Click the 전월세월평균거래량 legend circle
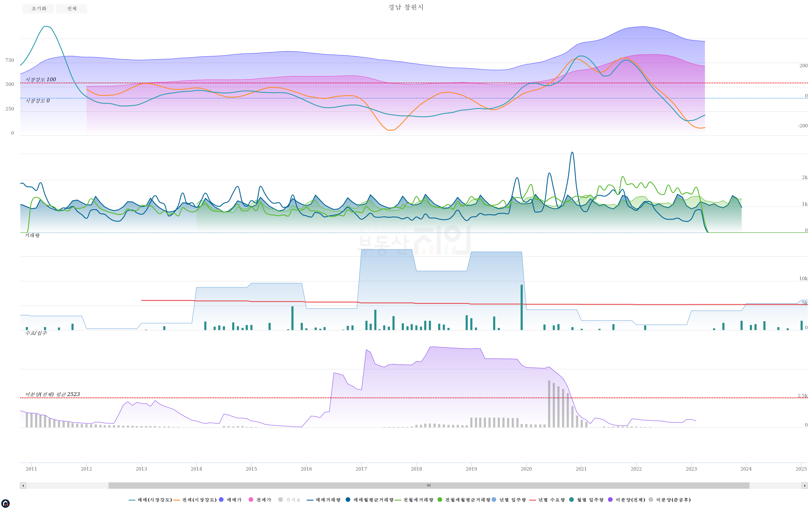812x512 pixels. (x=439, y=500)
